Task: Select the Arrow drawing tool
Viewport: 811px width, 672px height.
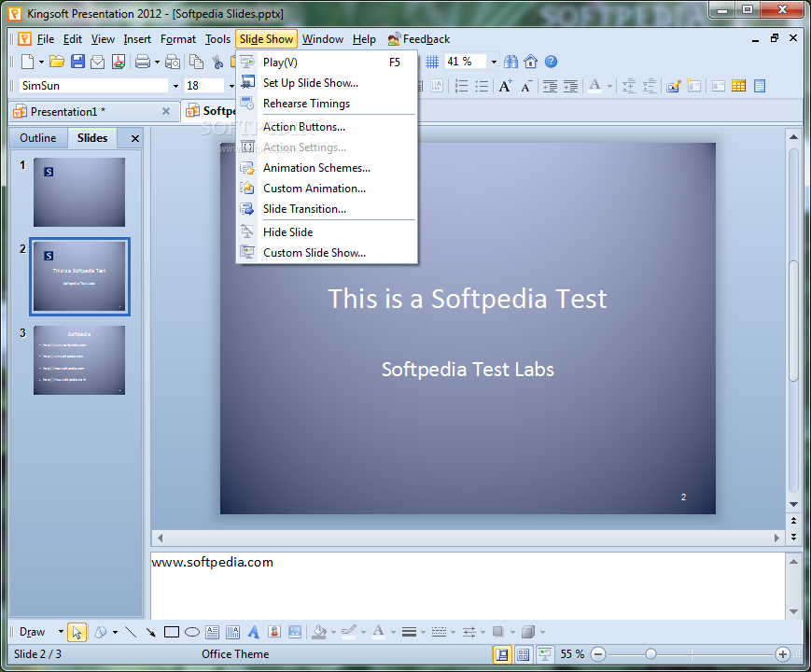Action: 150,632
